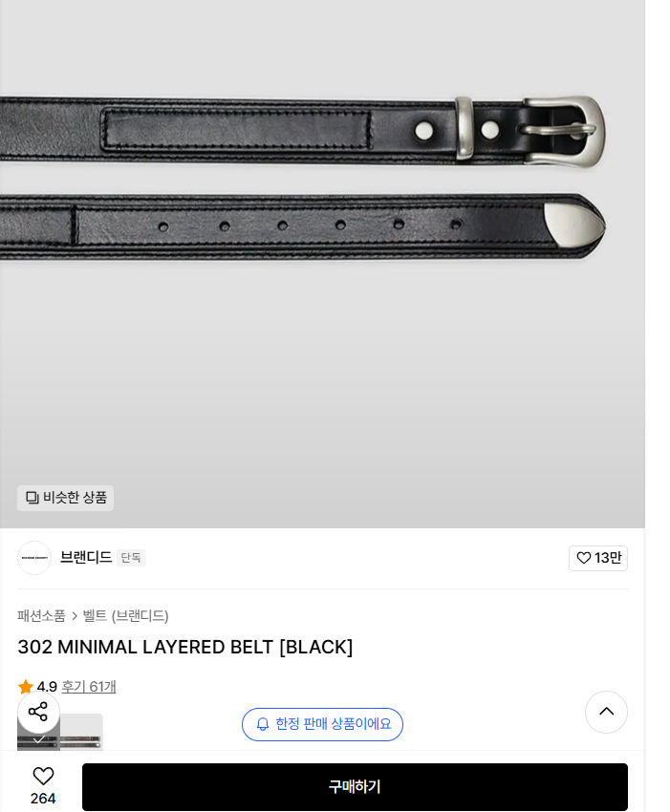670x812 pixels.
Task: Click the breadcrumb chevron separator
Action: point(75,616)
